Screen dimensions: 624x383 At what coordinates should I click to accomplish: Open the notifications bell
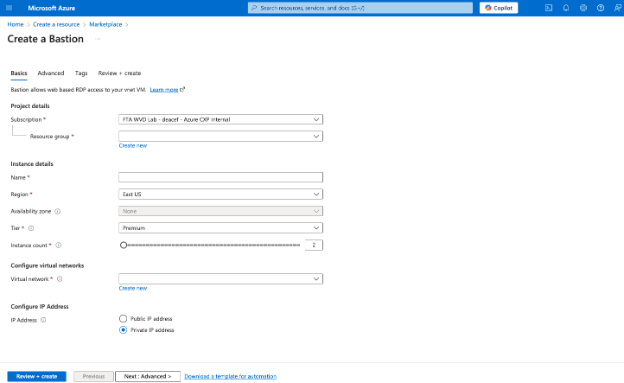(566, 8)
